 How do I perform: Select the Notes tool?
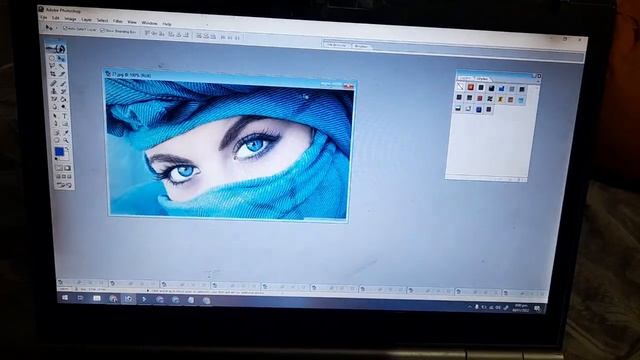[x=56, y=132]
